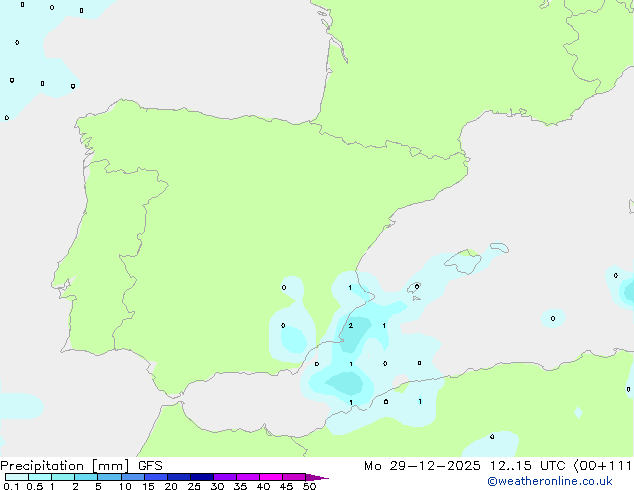Click the 20–25 mm legend color box
The width and height of the screenshot is (634, 490).
click(x=179, y=477)
